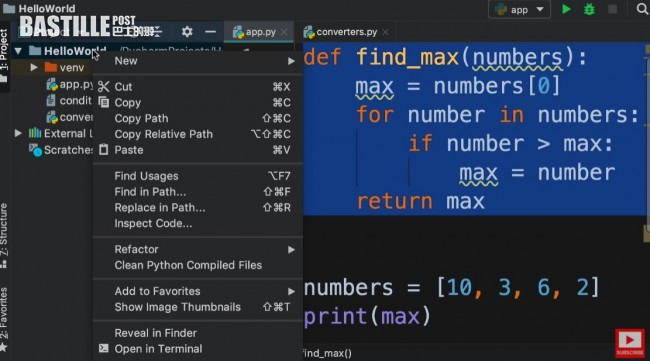Expand the venv folder
650x361 pixels.
pyautogui.click(x=34, y=67)
